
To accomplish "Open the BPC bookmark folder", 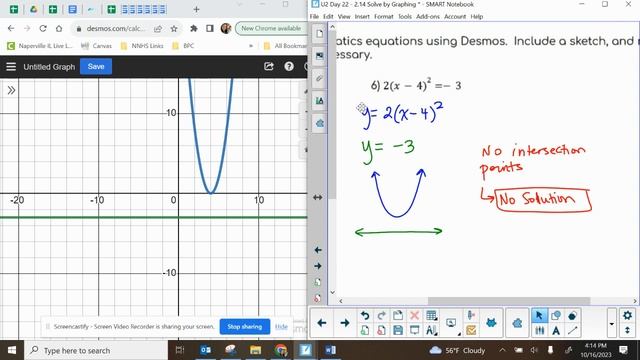I will (183, 46).
